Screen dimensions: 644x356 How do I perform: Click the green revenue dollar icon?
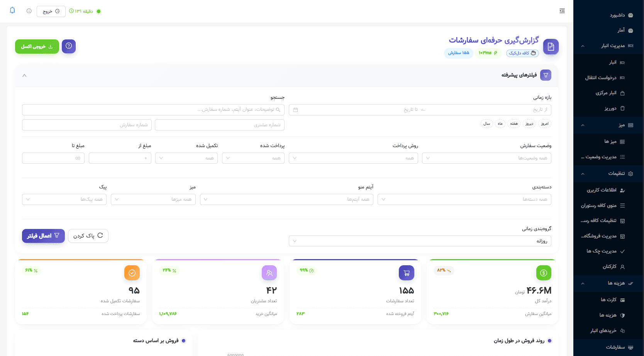pos(544,273)
